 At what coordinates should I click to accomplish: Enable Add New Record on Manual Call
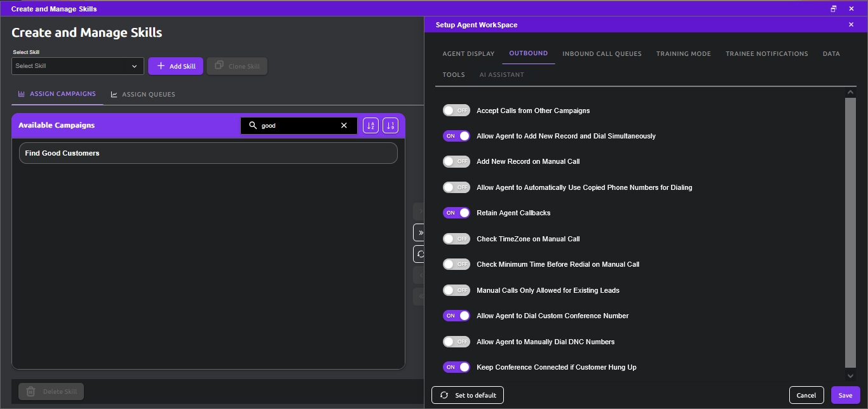pyautogui.click(x=456, y=161)
